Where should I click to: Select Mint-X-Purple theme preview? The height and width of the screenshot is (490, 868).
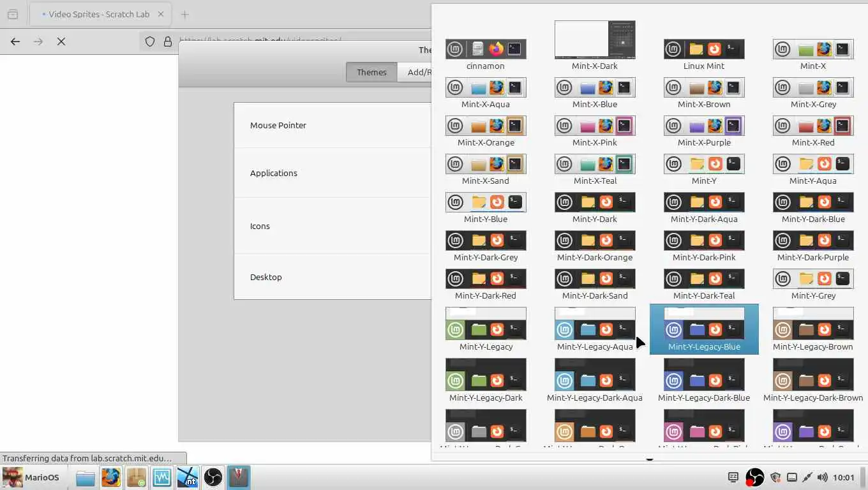coord(704,126)
